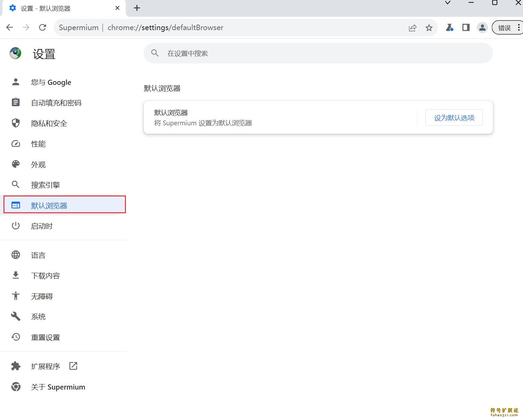This screenshot has width=523, height=420.
Task: Toggle the side panel icon
Action: click(x=466, y=27)
